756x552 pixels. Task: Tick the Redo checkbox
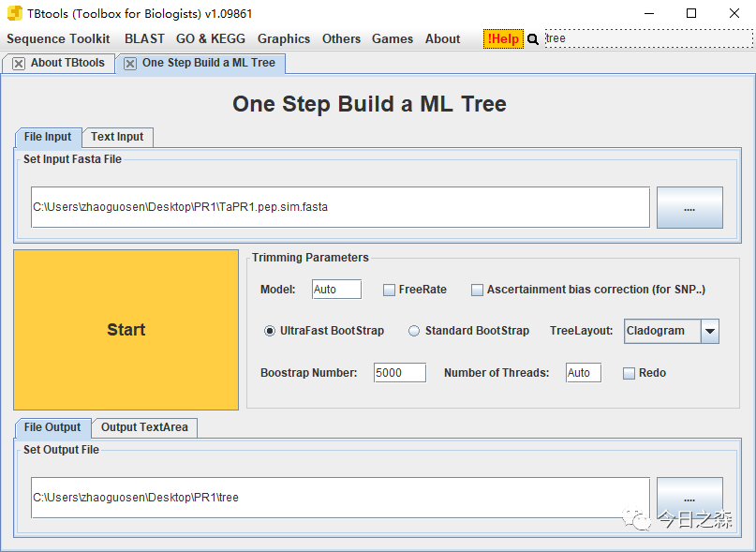(x=629, y=374)
